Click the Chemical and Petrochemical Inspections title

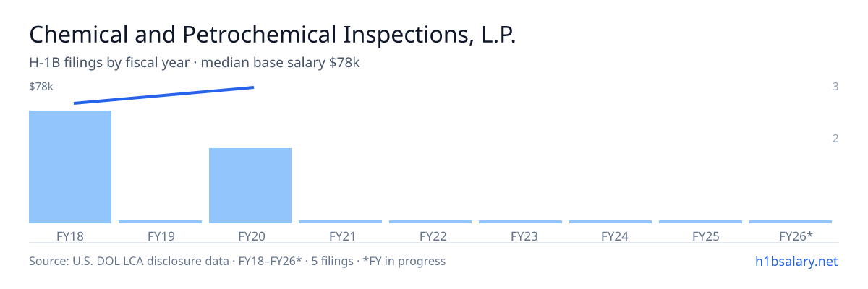pyautogui.click(x=273, y=35)
